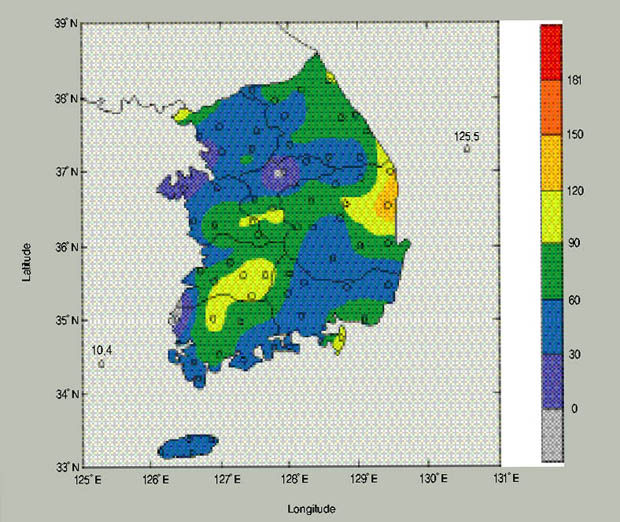Viewport: 620px width, 522px height.
Task: Click the colorbar label 60
Action: coord(574,300)
